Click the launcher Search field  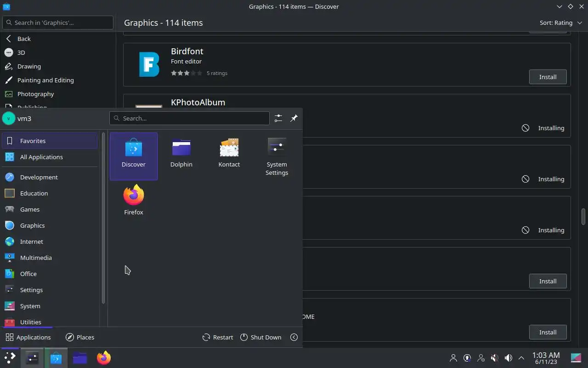[x=189, y=118]
